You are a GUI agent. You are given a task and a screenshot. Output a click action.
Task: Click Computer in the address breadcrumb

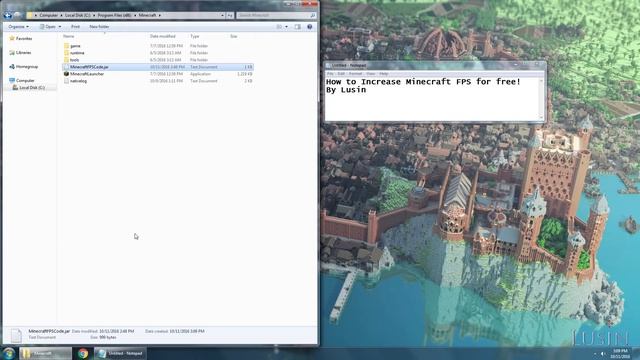click(49, 15)
